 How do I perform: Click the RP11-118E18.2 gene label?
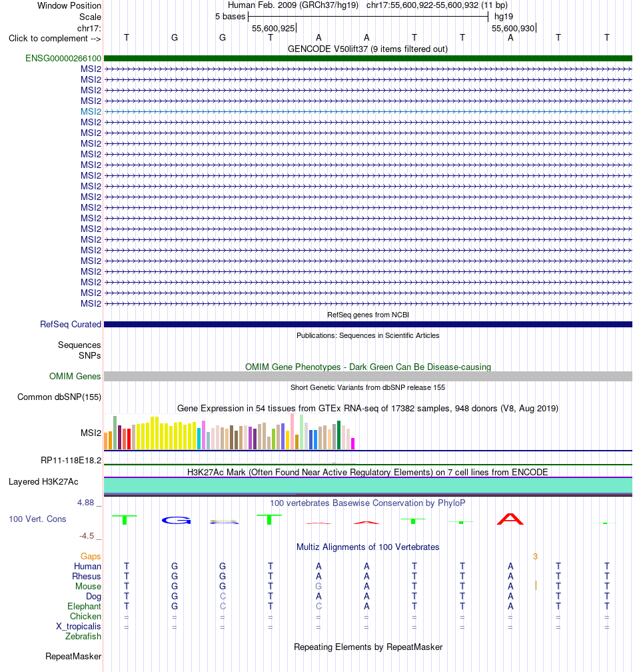point(71,460)
